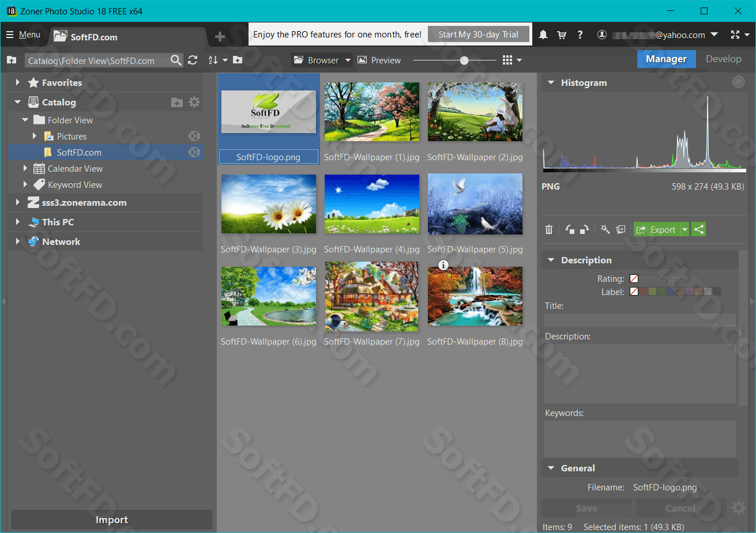Select Network in navigator
756x533 pixels.
61,241
